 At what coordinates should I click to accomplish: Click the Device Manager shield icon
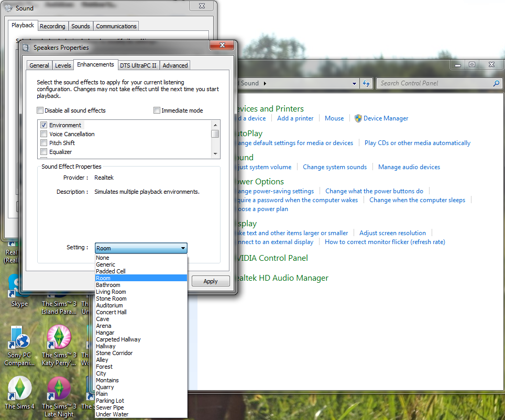tap(358, 118)
